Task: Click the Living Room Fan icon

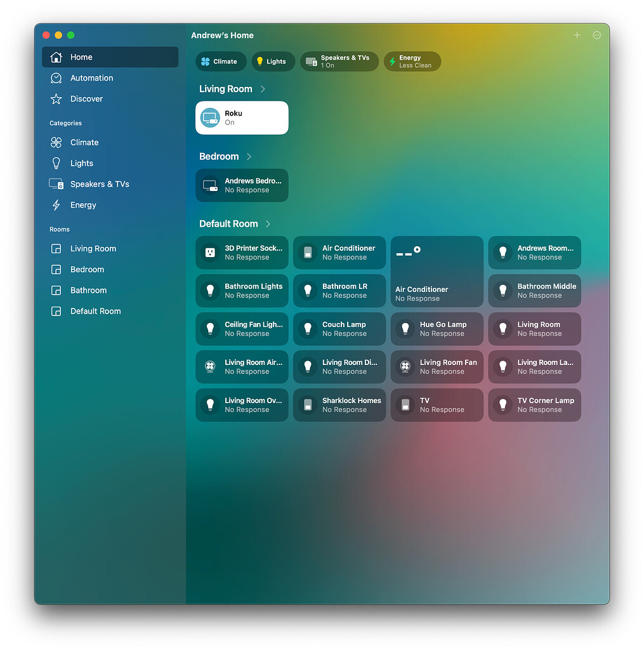Action: [x=405, y=366]
